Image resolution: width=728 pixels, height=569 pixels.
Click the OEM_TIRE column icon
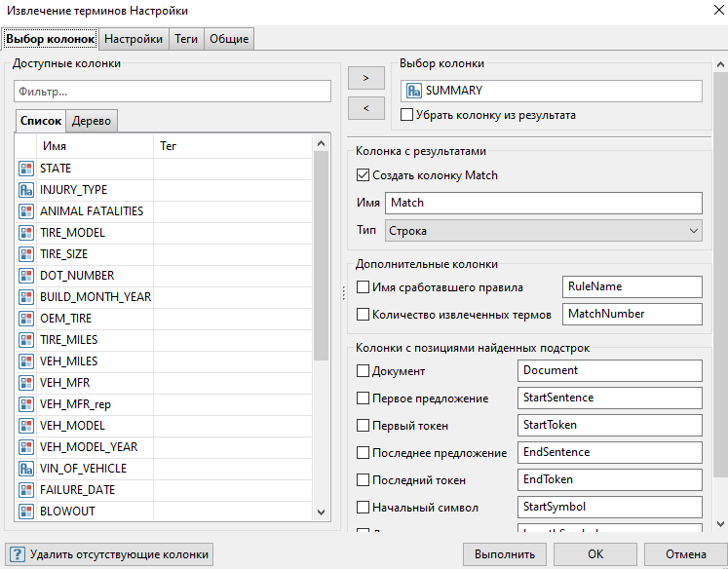(x=26, y=319)
